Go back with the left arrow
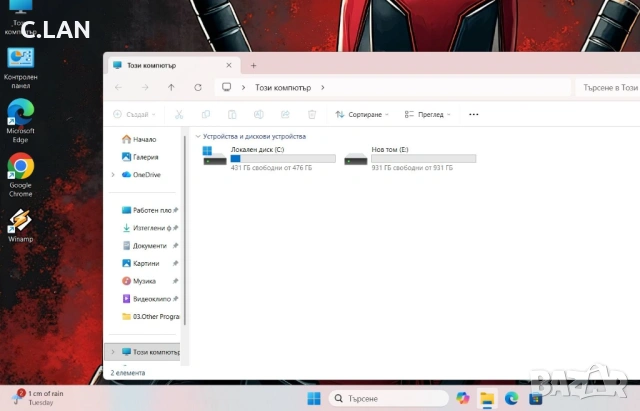The image size is (640, 411). (118, 87)
